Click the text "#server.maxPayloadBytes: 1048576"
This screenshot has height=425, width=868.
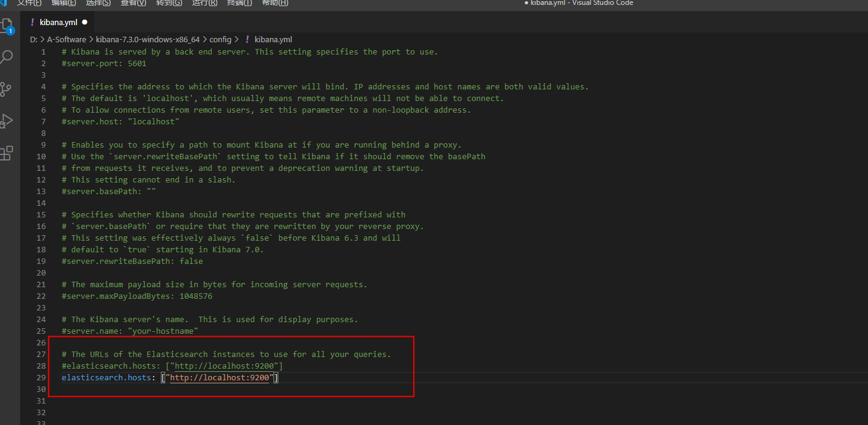coord(137,296)
